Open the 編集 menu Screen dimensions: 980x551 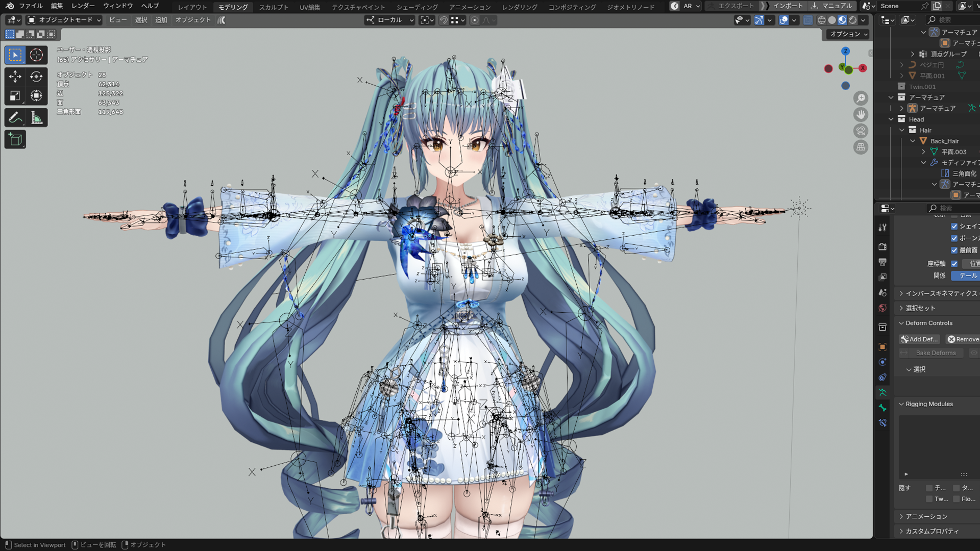(57, 6)
